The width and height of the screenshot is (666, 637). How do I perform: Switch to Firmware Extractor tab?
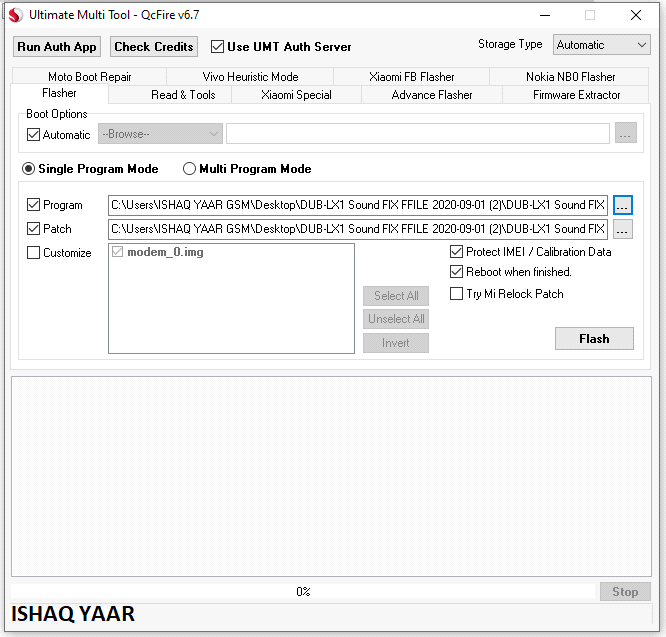(576, 95)
